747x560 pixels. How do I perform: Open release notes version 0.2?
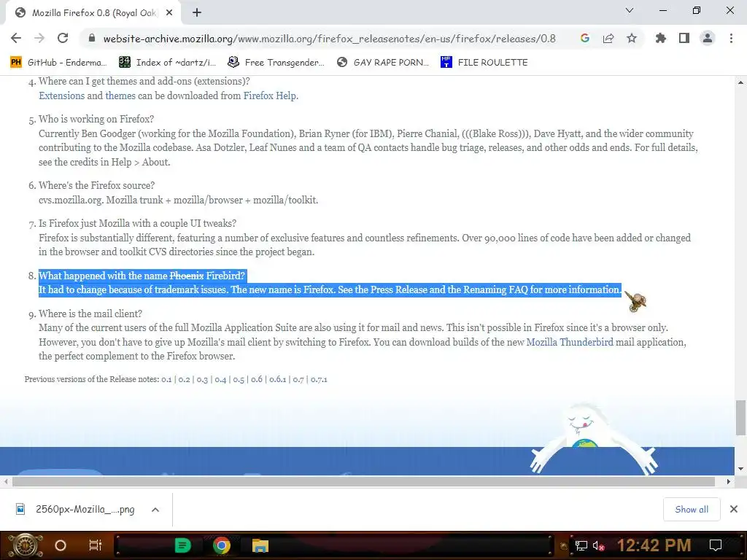184,379
